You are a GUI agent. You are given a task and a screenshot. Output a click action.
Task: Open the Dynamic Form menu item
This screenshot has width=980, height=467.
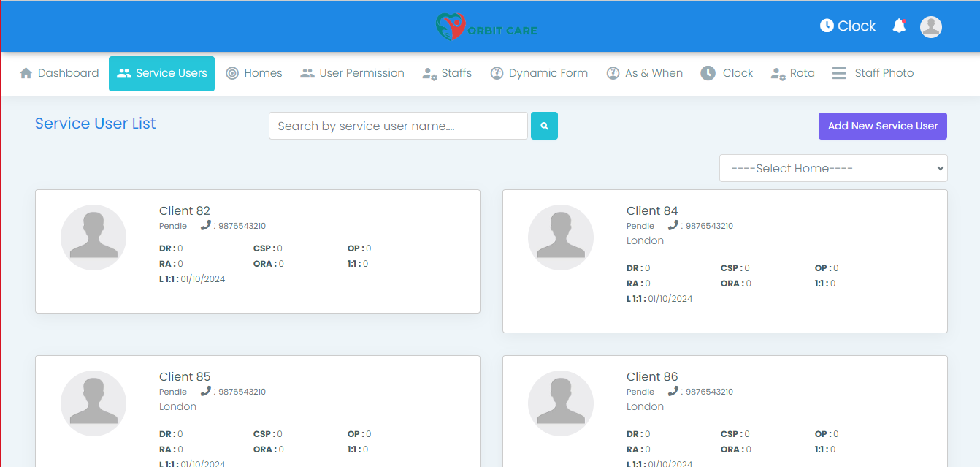(539, 73)
